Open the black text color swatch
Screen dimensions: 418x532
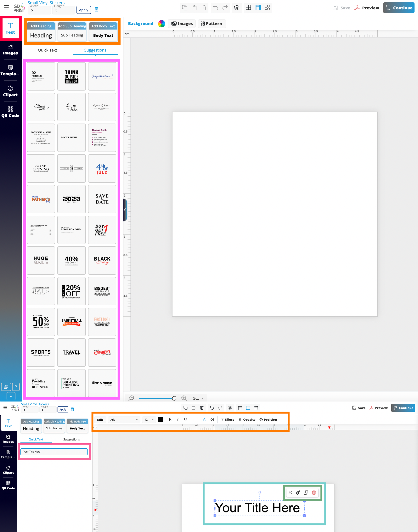161,419
